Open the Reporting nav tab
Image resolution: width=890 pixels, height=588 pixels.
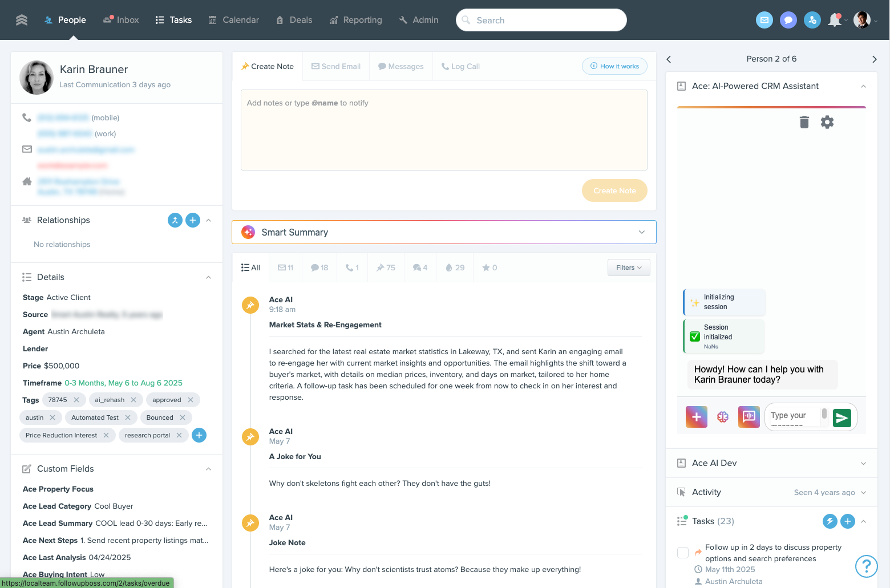[x=356, y=20]
